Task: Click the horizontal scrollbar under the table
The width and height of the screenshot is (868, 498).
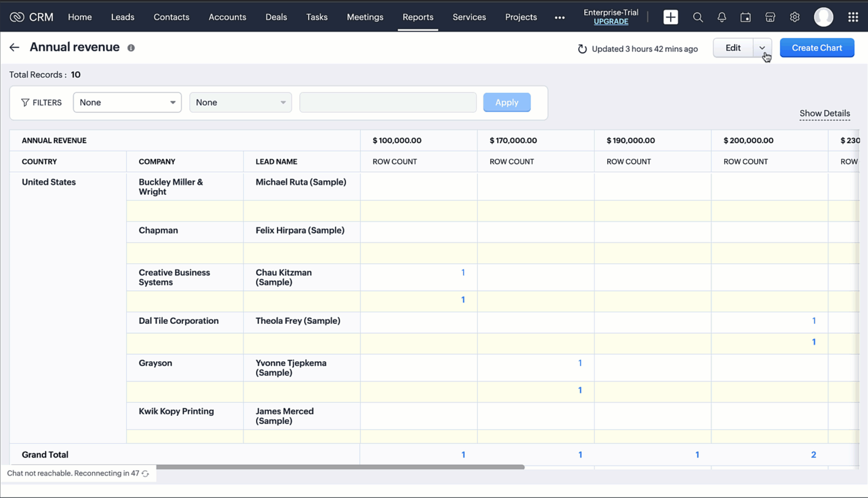Action: coord(339,467)
